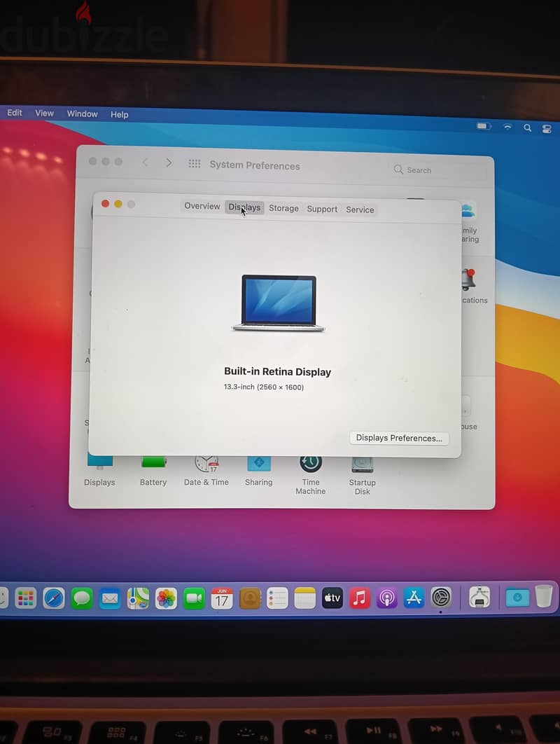Click the 13.3-inch (2560 × 1600) text

pos(264,387)
